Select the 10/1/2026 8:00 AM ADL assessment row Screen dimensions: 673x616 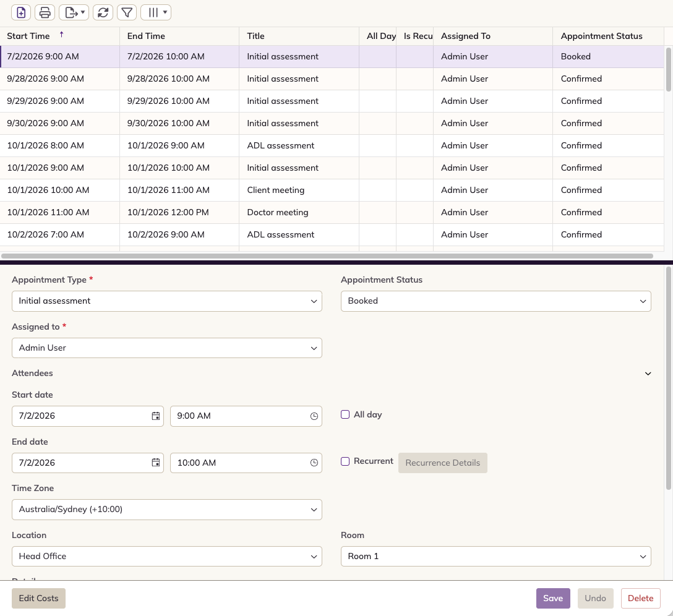[x=332, y=146]
